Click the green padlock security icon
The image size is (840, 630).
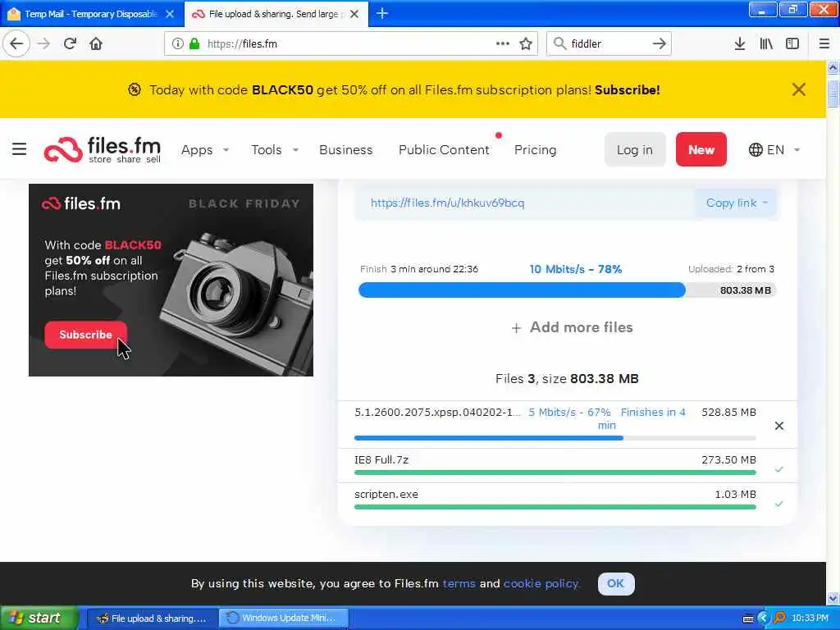tap(194, 44)
